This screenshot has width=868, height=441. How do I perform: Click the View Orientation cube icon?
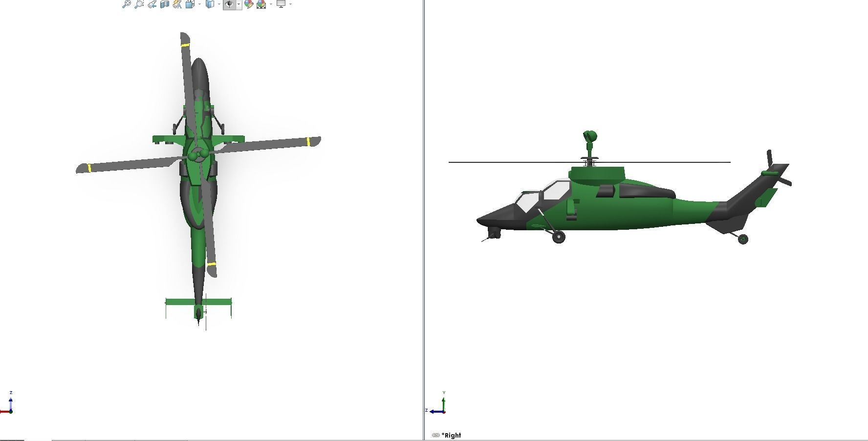pyautogui.click(x=190, y=4)
